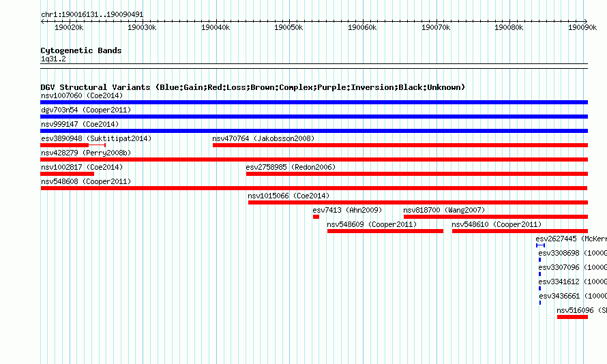Click the 190070k ruler tick label
The height and width of the screenshot is (364, 607).
click(436, 27)
